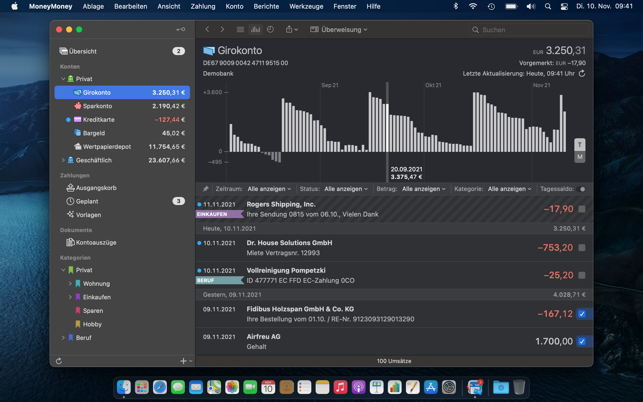Click Spotlight search icon in menu bar
The width and height of the screenshot is (643, 402).
[x=548, y=6]
